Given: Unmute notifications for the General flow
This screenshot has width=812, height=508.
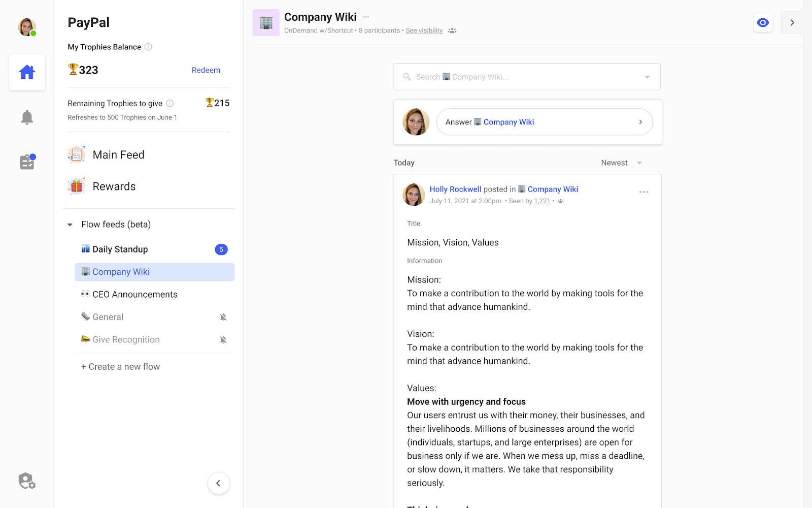Looking at the screenshot, I should click(x=223, y=316).
